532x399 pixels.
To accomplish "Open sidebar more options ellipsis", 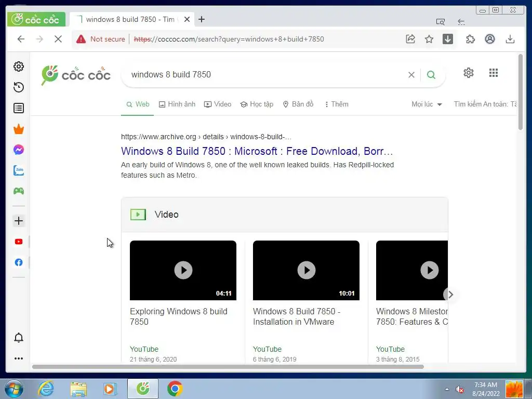I will tap(19, 358).
